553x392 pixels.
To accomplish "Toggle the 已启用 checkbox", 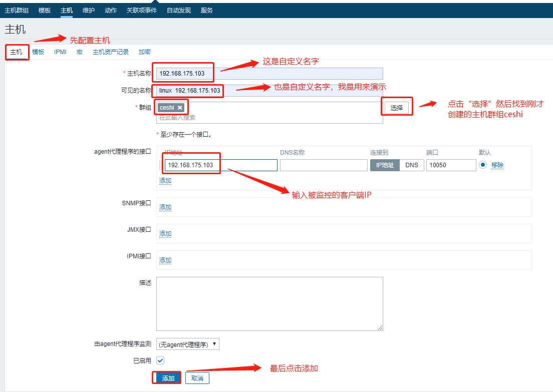I will (160, 360).
